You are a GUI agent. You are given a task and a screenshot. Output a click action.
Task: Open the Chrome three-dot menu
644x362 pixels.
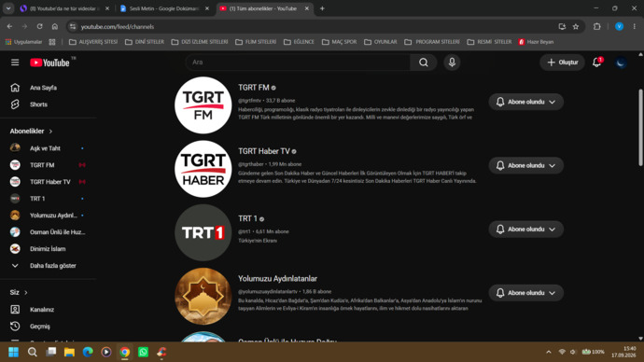point(634,27)
